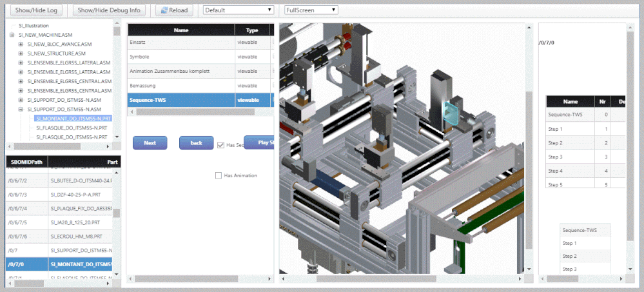Toggle the Has Animation checkbox
644x292 pixels.
click(219, 175)
